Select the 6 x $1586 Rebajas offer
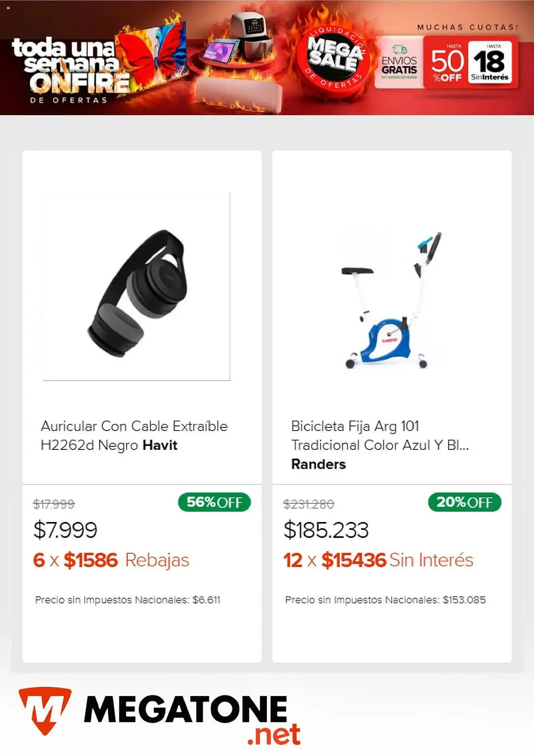Viewport: 534px width, 756px height. coord(111,560)
